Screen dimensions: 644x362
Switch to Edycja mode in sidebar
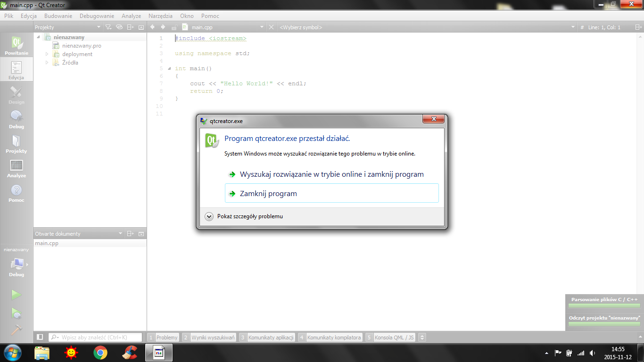[17, 70]
